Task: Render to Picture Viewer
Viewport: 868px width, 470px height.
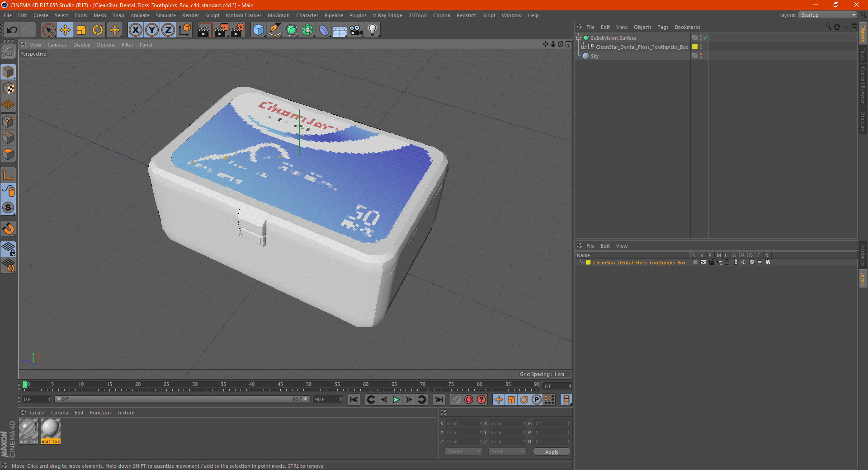Action: coord(221,30)
